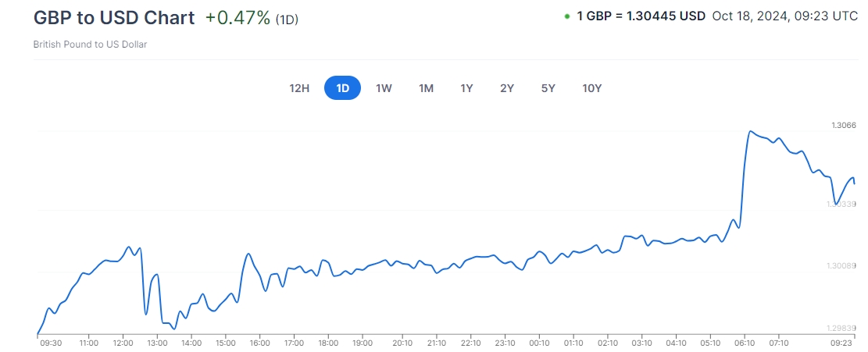Click the GBP to USD Chart title

pyautogui.click(x=114, y=17)
